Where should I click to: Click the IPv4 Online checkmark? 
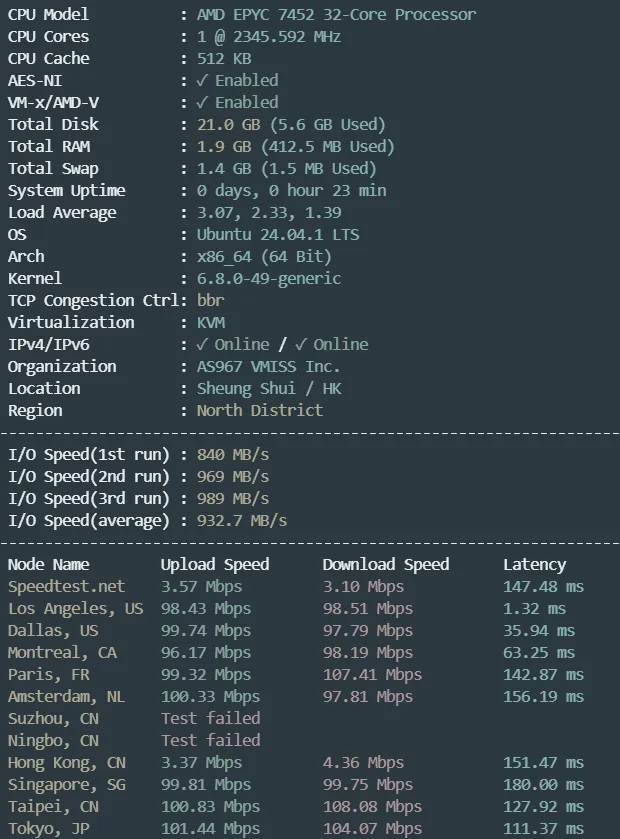pos(202,345)
